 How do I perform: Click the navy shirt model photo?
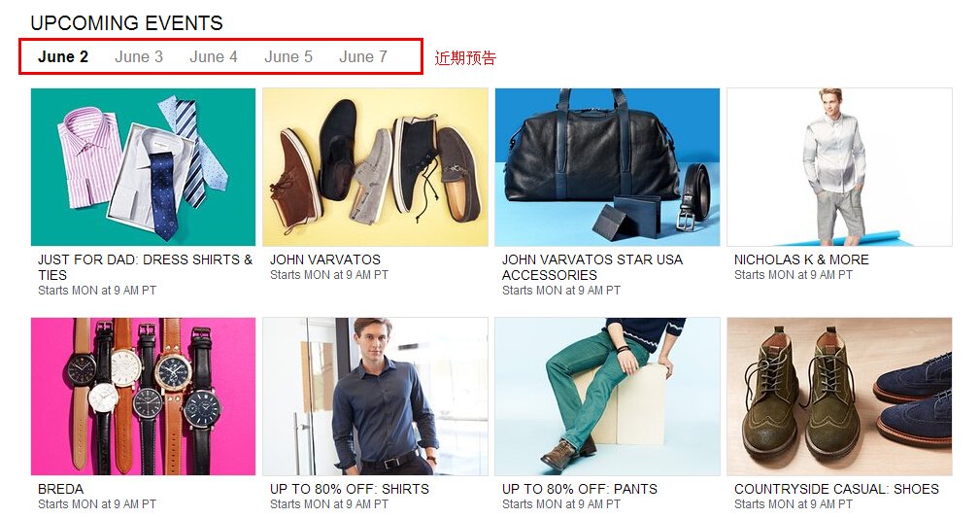click(375, 397)
